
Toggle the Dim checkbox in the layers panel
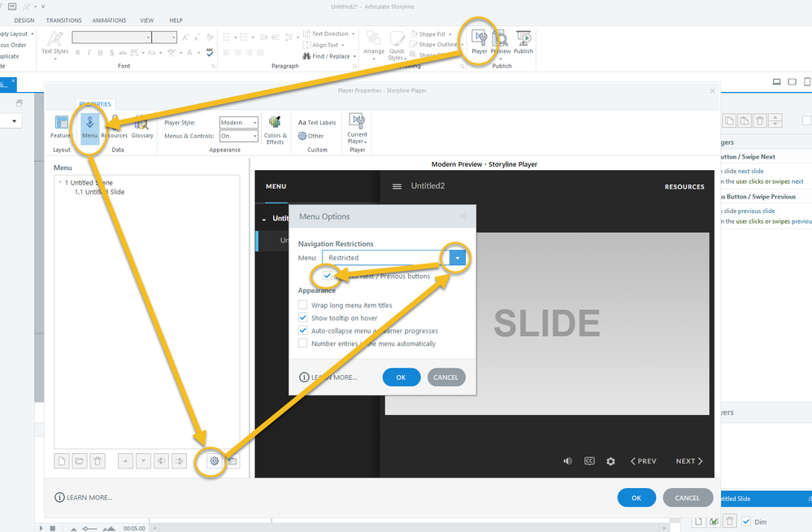pyautogui.click(x=746, y=521)
